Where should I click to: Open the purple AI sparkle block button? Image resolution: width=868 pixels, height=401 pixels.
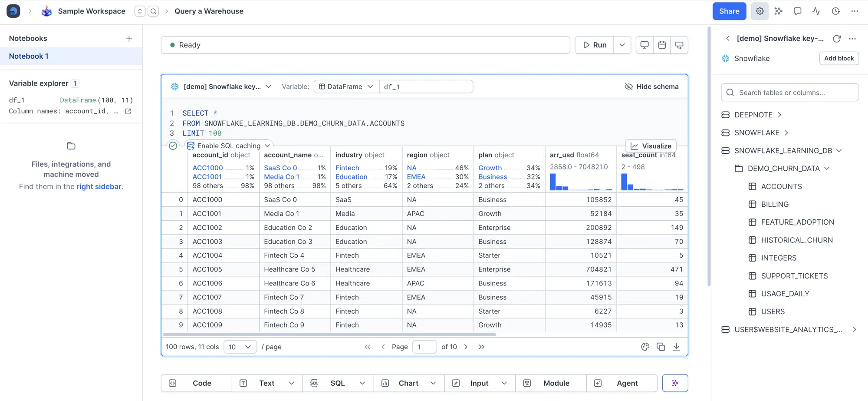click(x=675, y=383)
